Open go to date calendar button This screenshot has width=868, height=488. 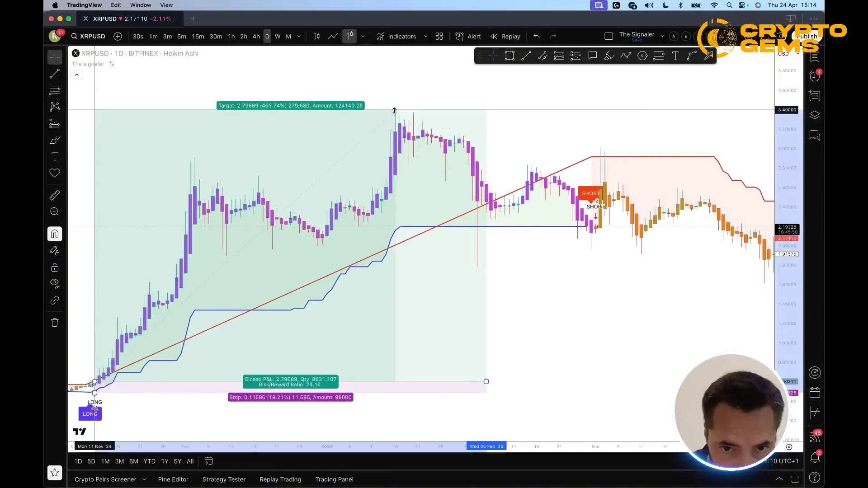tap(208, 461)
